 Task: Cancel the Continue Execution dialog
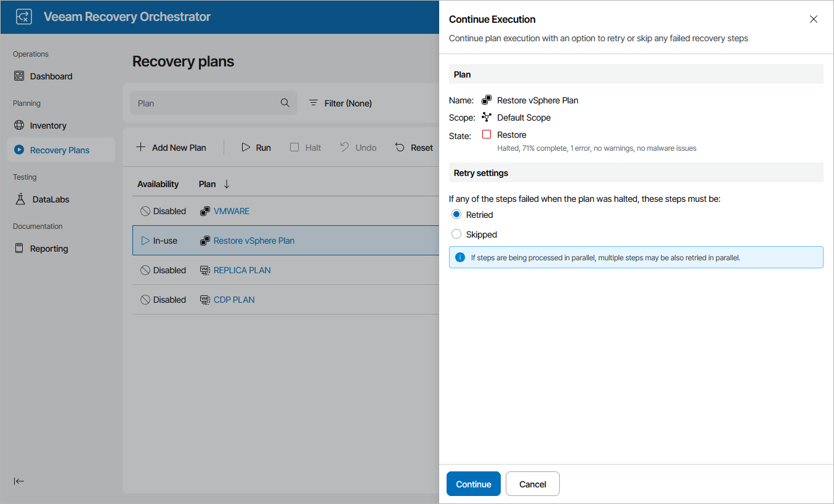(532, 484)
